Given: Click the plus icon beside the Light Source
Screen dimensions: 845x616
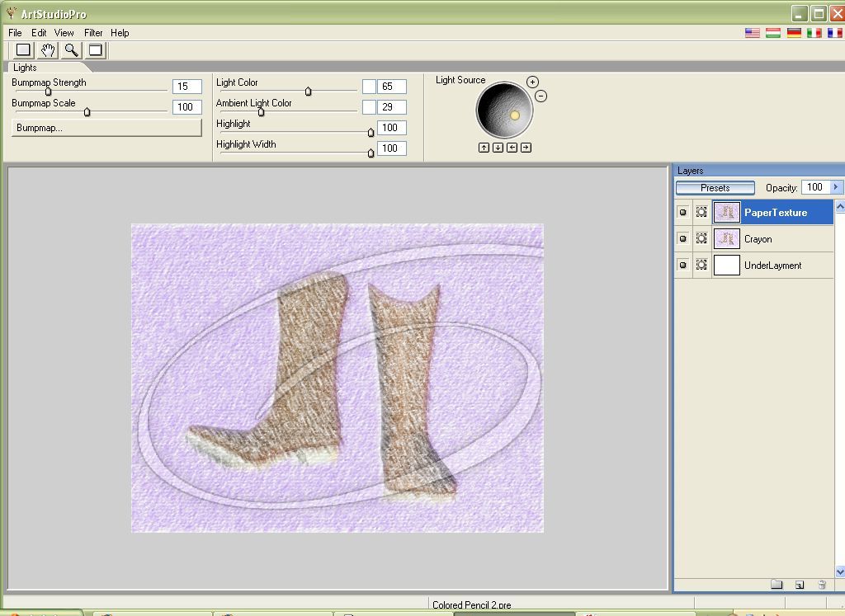Looking at the screenshot, I should coord(533,82).
